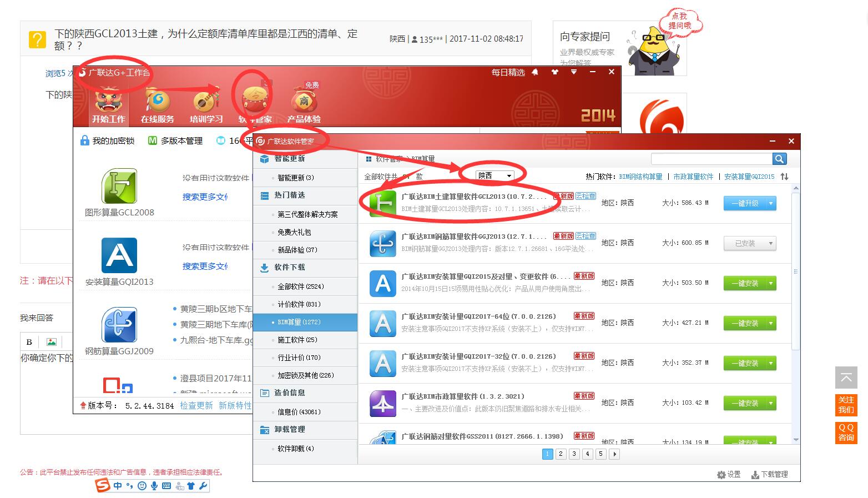Click 检查更新 in the workbench status bar
The image size is (868, 498).
(x=196, y=406)
